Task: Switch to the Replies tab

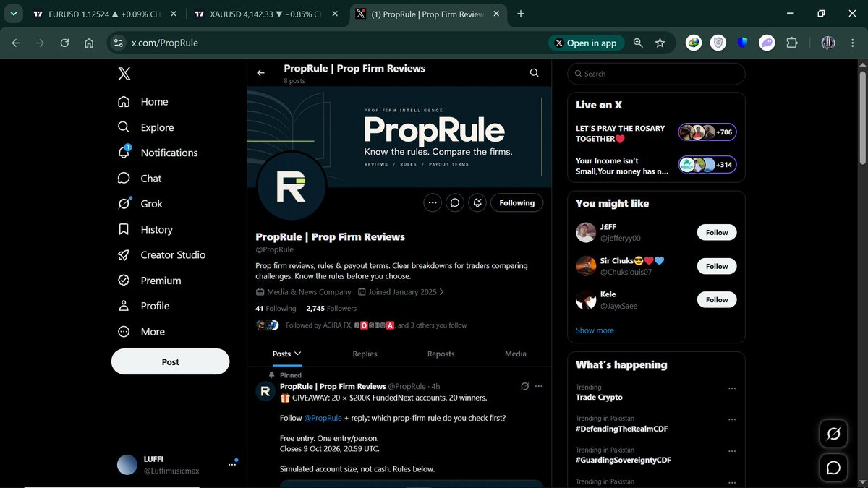Action: click(365, 354)
